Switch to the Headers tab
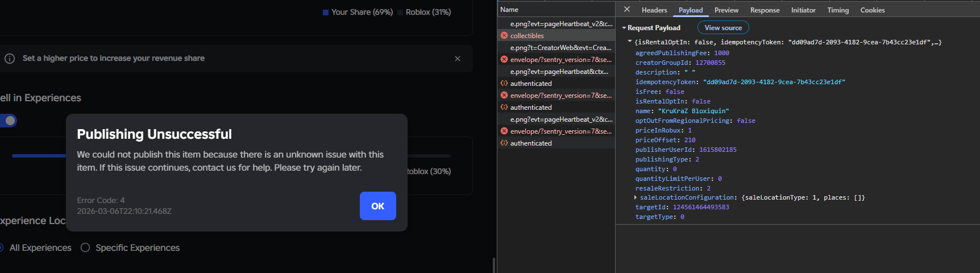Image resolution: width=980 pixels, height=273 pixels. point(654,10)
